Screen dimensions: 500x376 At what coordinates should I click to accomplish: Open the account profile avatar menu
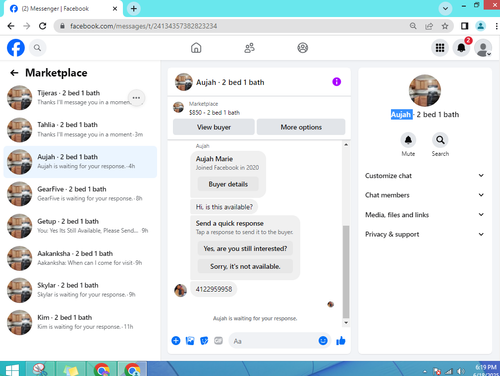click(x=483, y=48)
